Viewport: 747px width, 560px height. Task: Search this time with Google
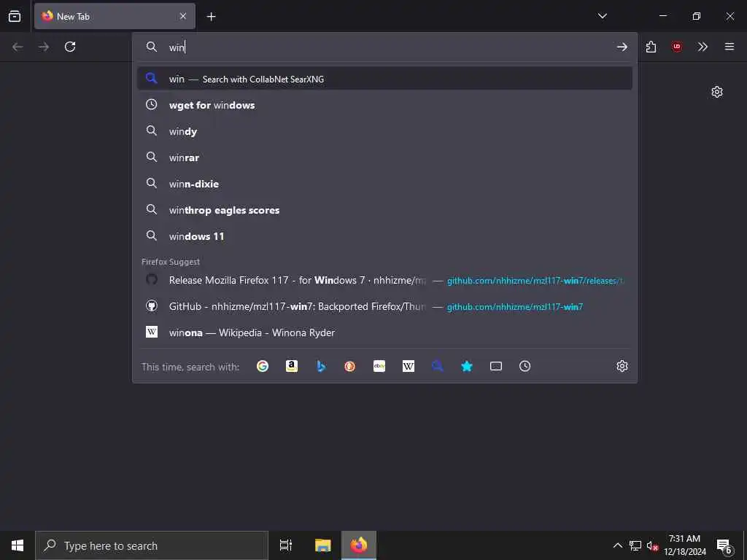(263, 366)
